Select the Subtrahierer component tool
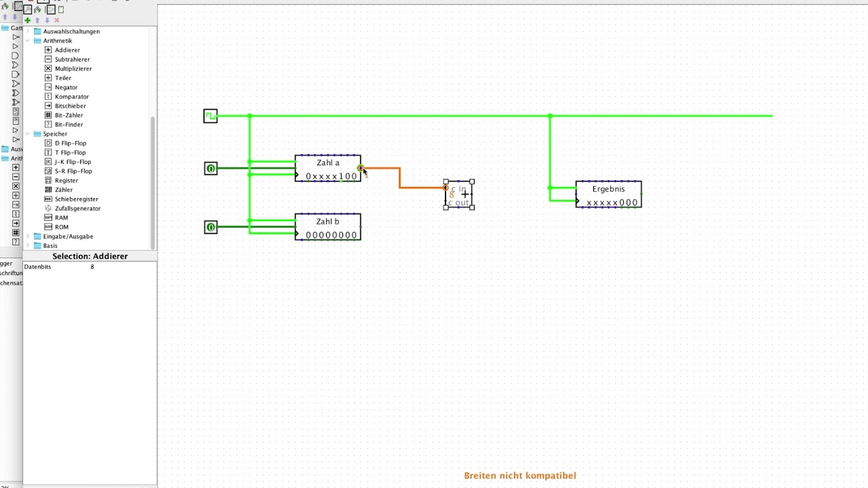This screenshot has height=488, width=868. point(66,60)
